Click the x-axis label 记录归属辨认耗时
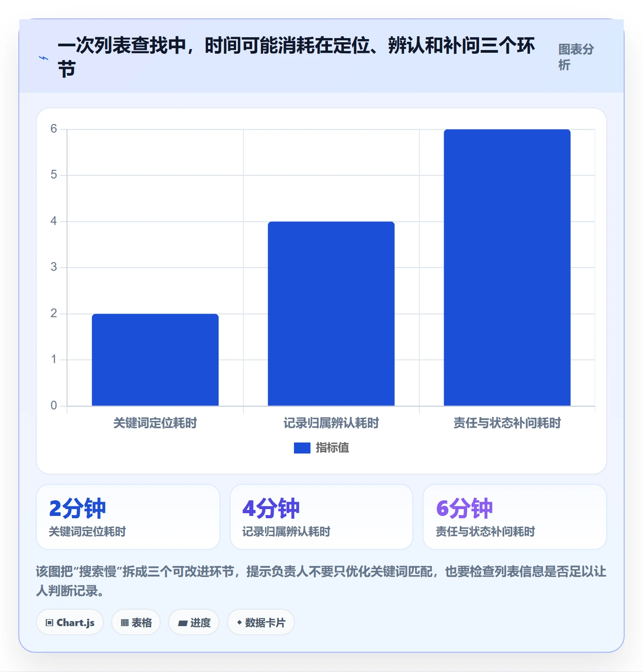This screenshot has height=672, width=643. pos(331,423)
